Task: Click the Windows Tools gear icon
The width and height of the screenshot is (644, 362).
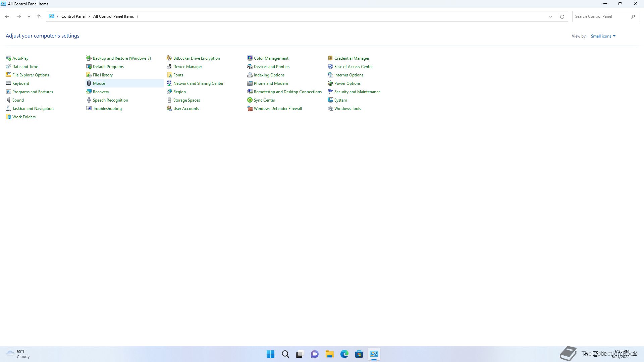Action: pos(330,109)
